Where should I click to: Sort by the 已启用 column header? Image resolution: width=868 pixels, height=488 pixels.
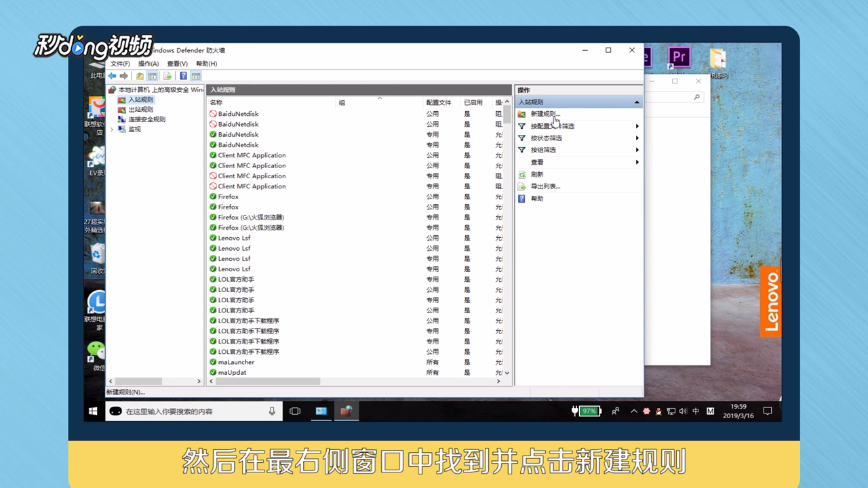(x=477, y=102)
